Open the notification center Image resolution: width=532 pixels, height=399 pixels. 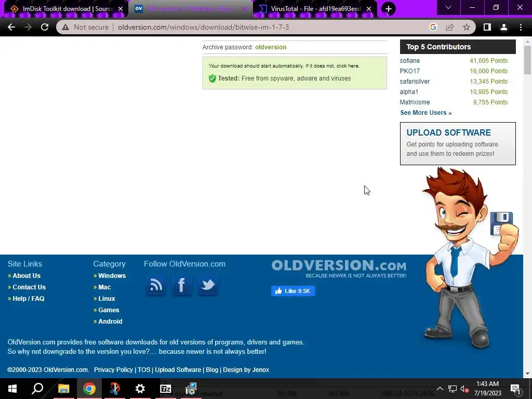[x=515, y=389]
